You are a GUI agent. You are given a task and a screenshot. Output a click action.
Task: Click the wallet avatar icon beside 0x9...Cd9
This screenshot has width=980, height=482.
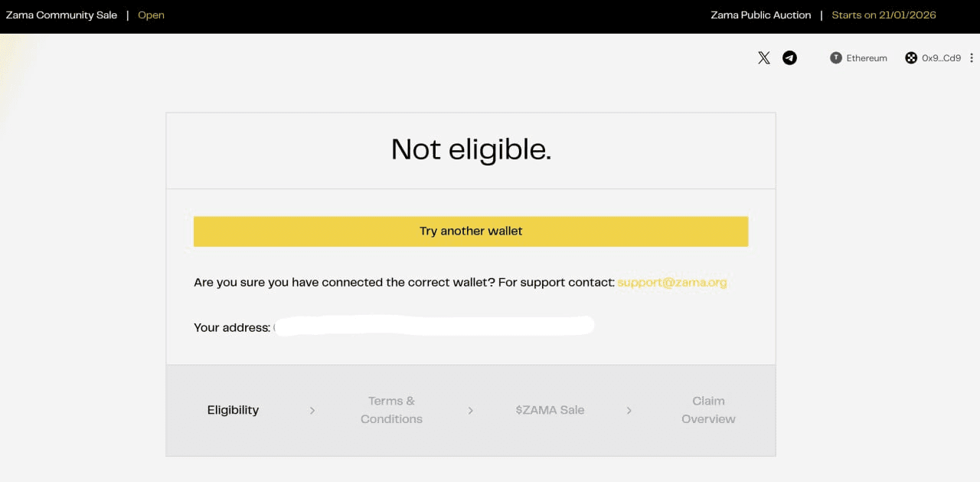click(910, 57)
